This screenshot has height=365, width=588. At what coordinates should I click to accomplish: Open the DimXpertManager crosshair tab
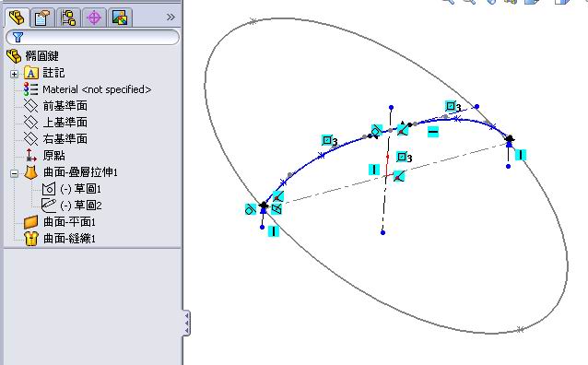(x=94, y=18)
